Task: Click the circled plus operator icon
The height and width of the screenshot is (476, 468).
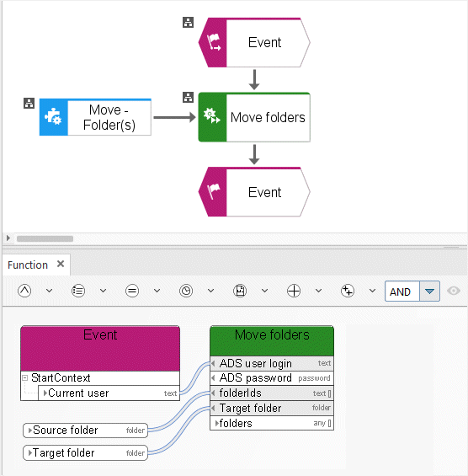Action: point(294,291)
